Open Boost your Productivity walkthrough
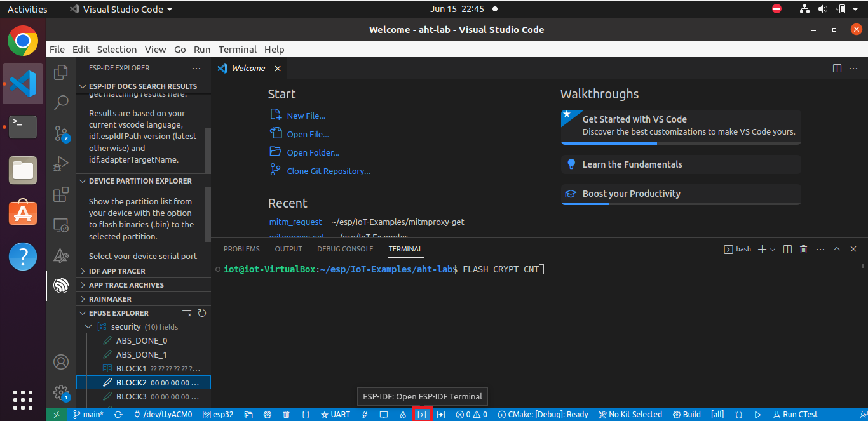 (681, 194)
